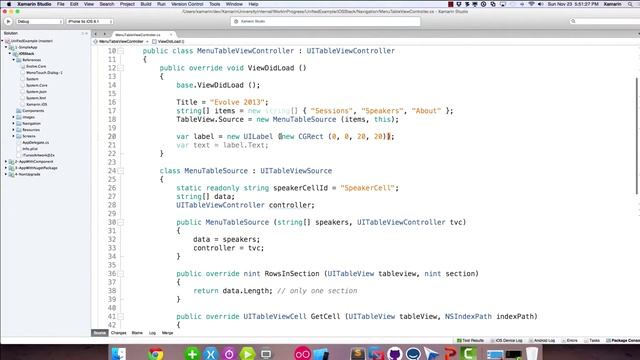Viewport: 640px width, 360px height.
Task: Fold GetCell method at line 41
Action: tap(121, 317)
